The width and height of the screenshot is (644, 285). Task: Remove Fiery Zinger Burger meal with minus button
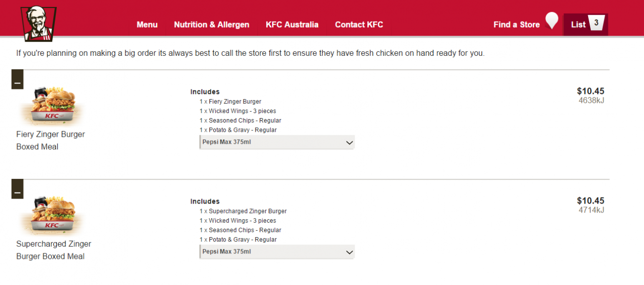pos(18,79)
